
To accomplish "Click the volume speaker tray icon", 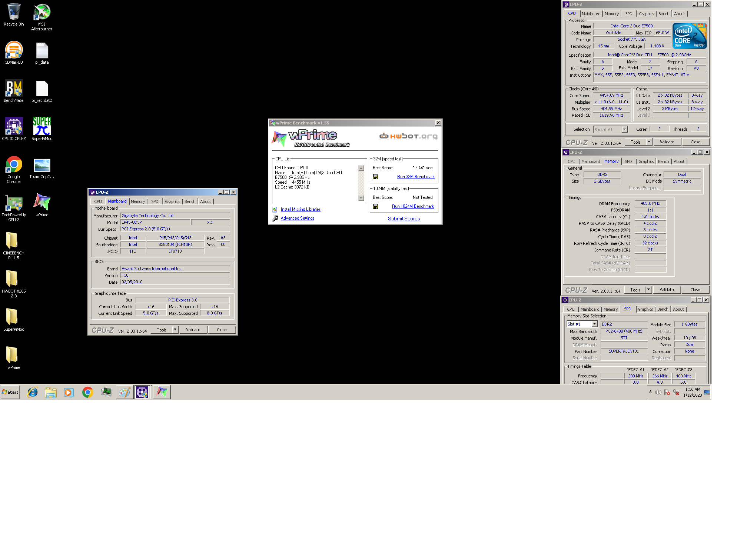I will click(x=658, y=392).
